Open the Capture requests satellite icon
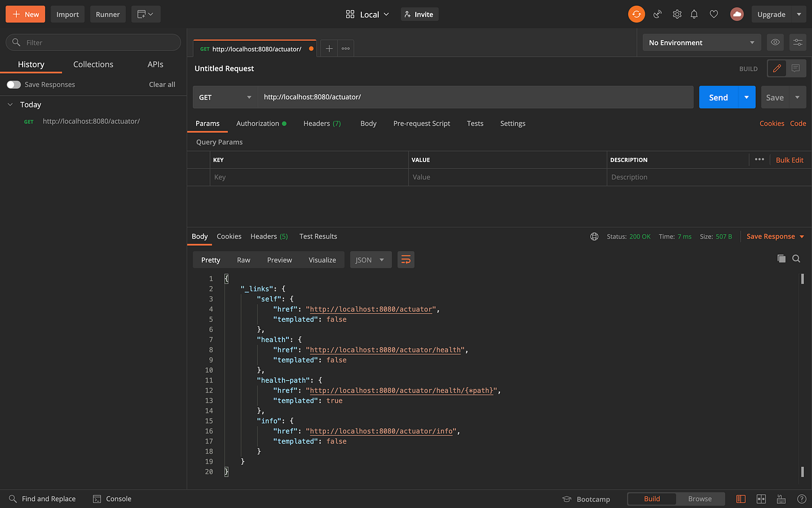Screen dimensions: 812x508 657,14
